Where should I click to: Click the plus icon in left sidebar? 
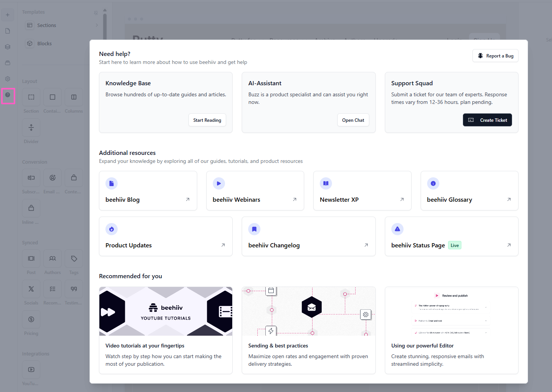(x=8, y=15)
